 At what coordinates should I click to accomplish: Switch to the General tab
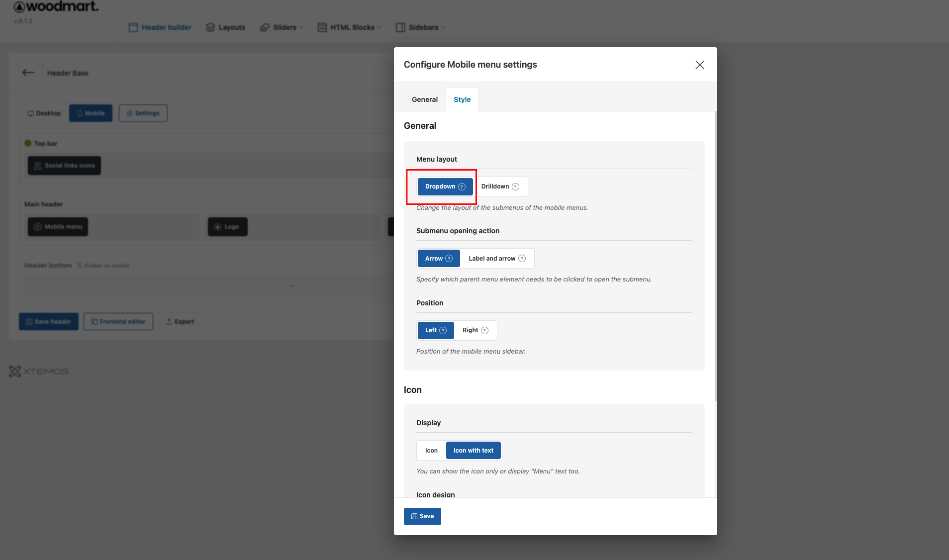[x=425, y=99]
